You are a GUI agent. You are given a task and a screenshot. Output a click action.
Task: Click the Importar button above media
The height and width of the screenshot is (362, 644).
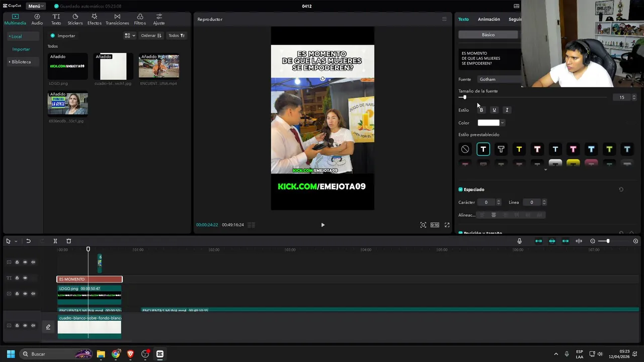point(63,36)
